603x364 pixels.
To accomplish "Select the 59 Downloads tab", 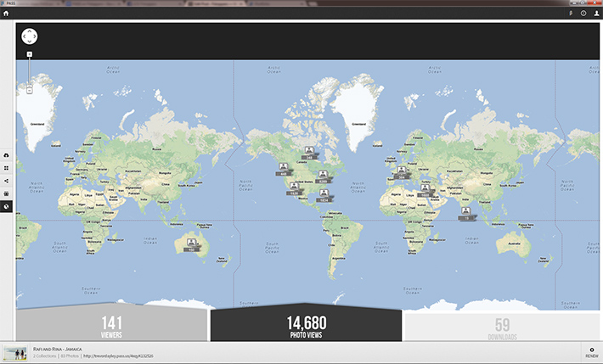I will [502, 327].
